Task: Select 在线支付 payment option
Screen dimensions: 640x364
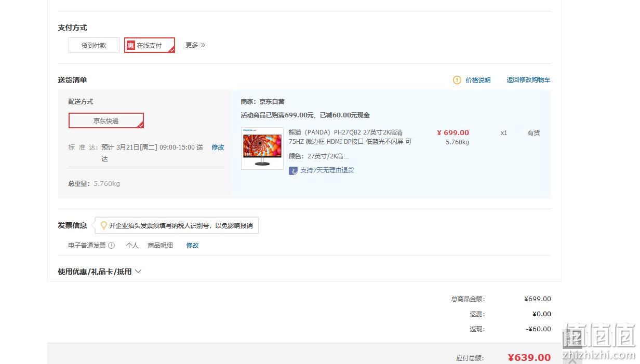Action: coord(150,45)
